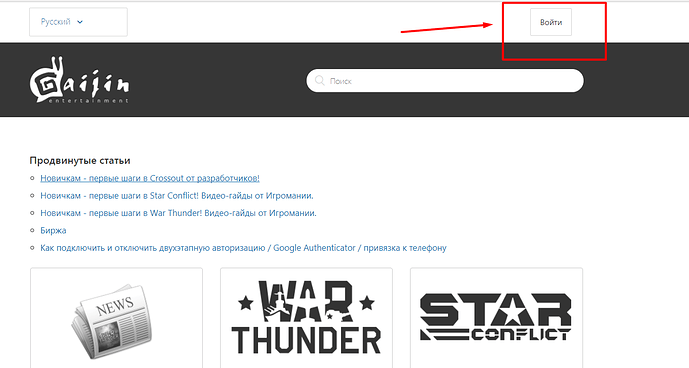Click the Продвинутые статьи section heading

pos(80,160)
